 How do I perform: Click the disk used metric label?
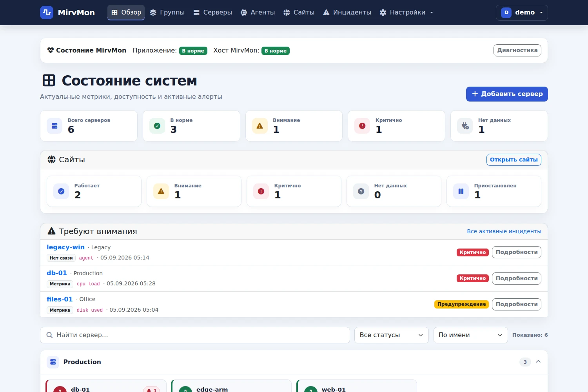90,310
